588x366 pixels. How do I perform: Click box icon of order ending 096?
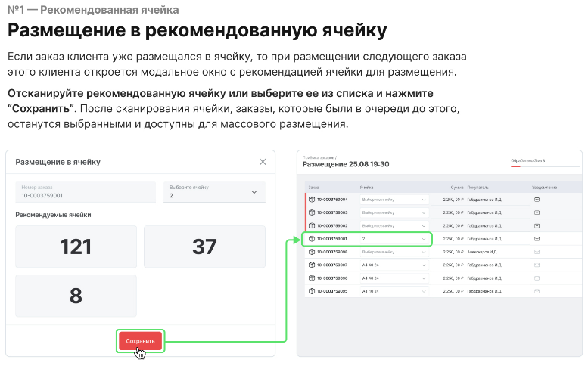311,278
